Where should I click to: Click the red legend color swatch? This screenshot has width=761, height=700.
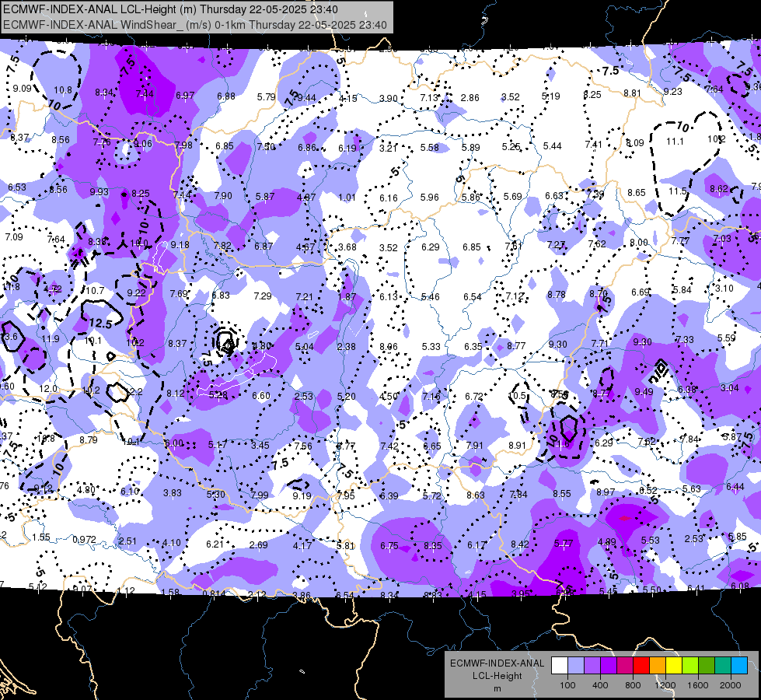[641, 666]
